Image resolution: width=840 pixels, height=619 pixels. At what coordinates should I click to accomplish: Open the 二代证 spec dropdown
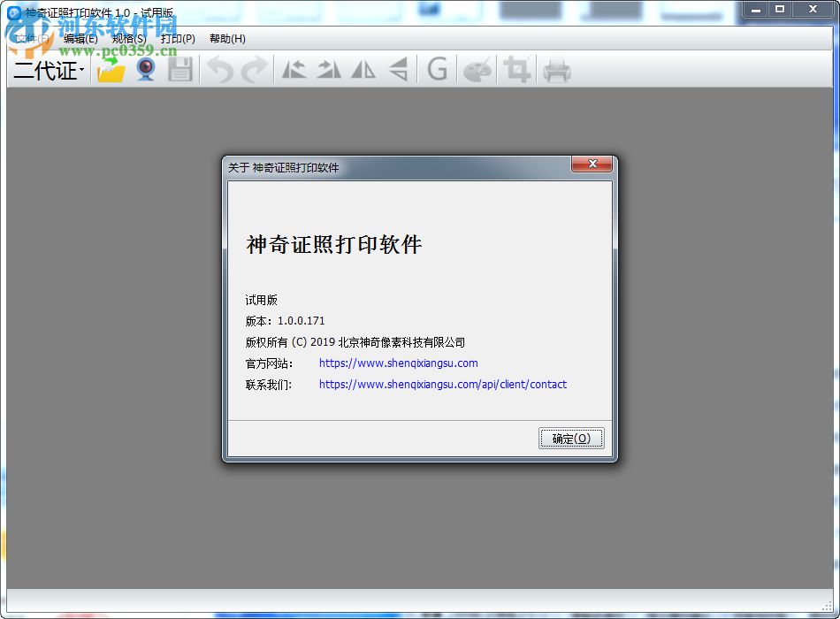[47, 71]
